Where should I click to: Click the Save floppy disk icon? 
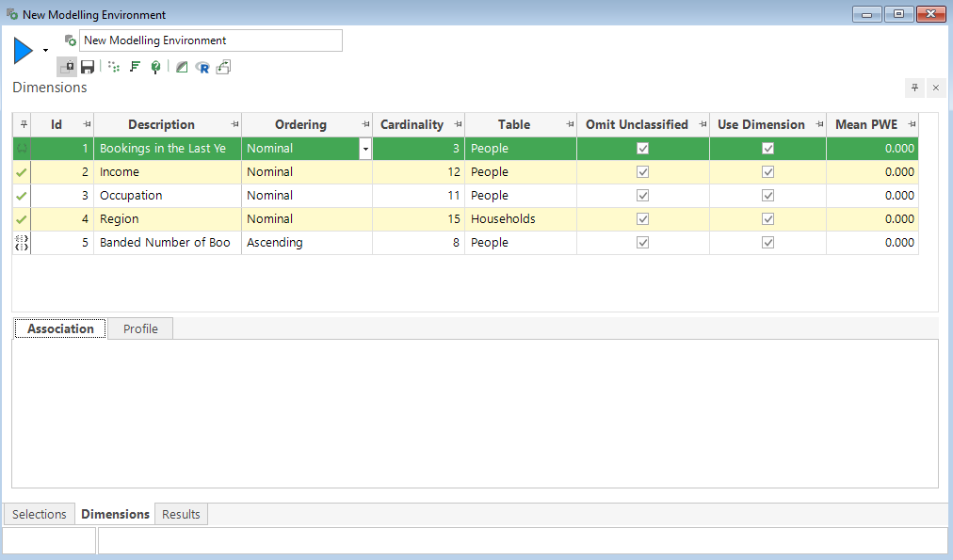tap(88, 67)
